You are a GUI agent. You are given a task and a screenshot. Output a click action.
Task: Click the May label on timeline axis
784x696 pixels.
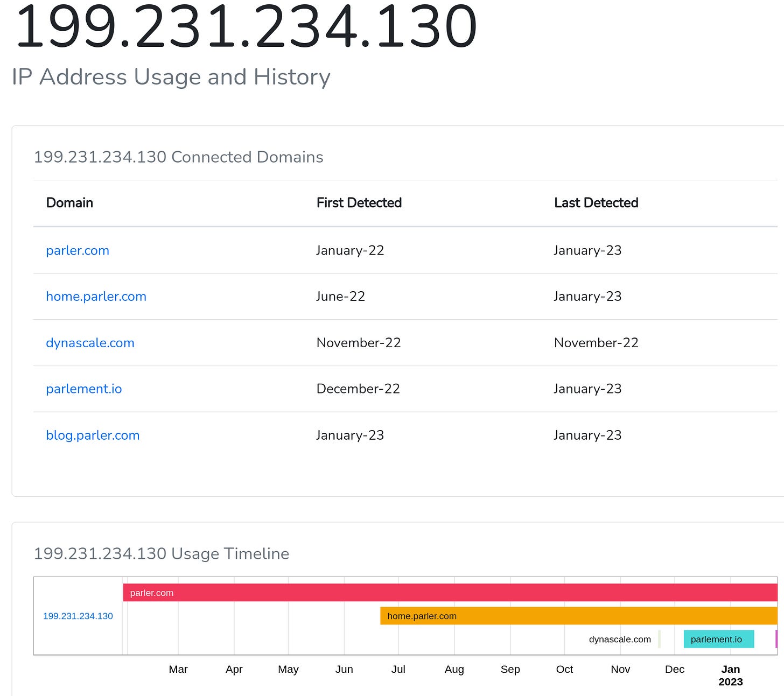[x=288, y=669]
